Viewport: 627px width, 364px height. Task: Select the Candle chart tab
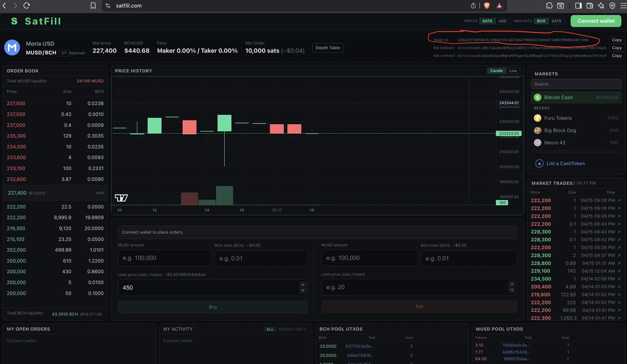point(495,71)
